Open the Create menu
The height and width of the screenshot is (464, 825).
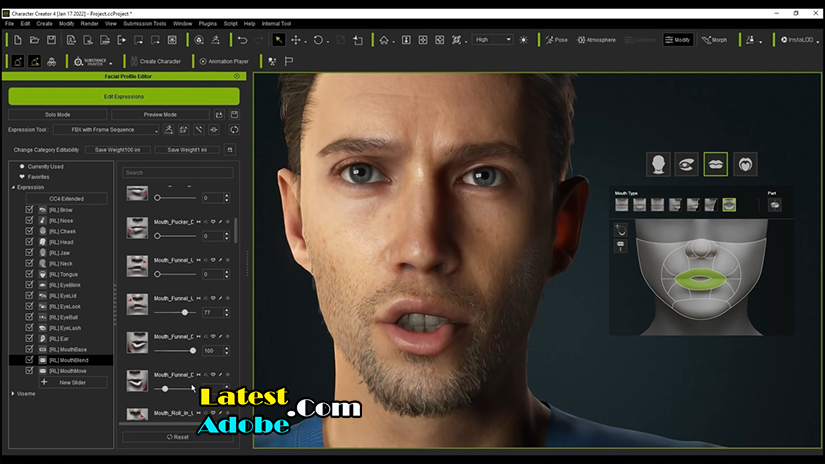tap(44, 24)
